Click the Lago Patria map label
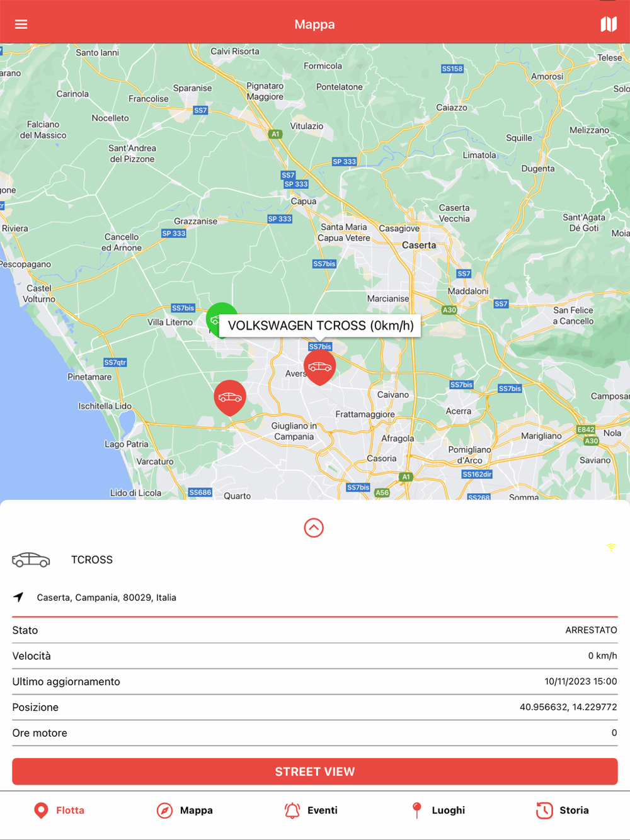The image size is (630, 840). tap(127, 444)
